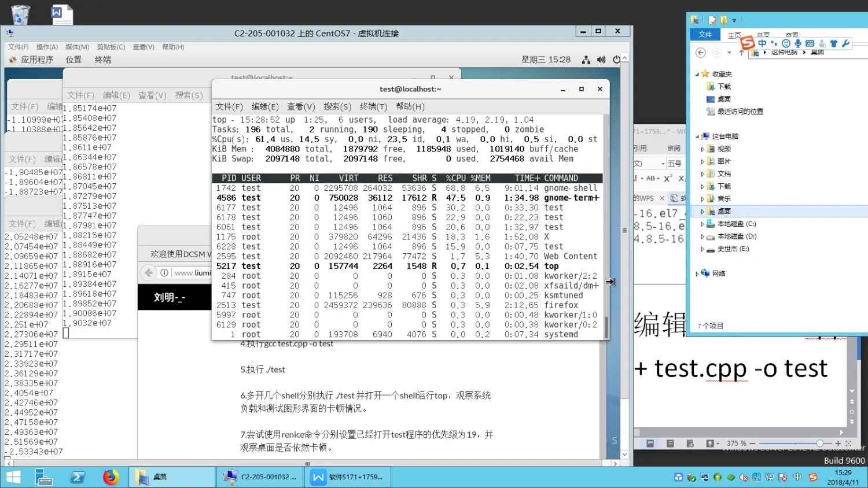This screenshot has height=488, width=868.
Task: Open 编辑(E) menu in top terminal
Action: pyautogui.click(x=265, y=106)
